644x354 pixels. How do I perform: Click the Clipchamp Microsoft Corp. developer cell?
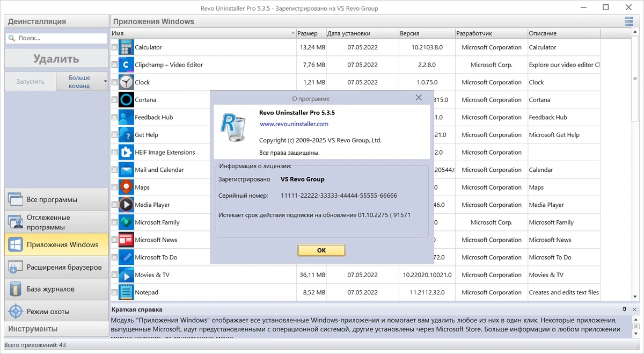pos(492,64)
